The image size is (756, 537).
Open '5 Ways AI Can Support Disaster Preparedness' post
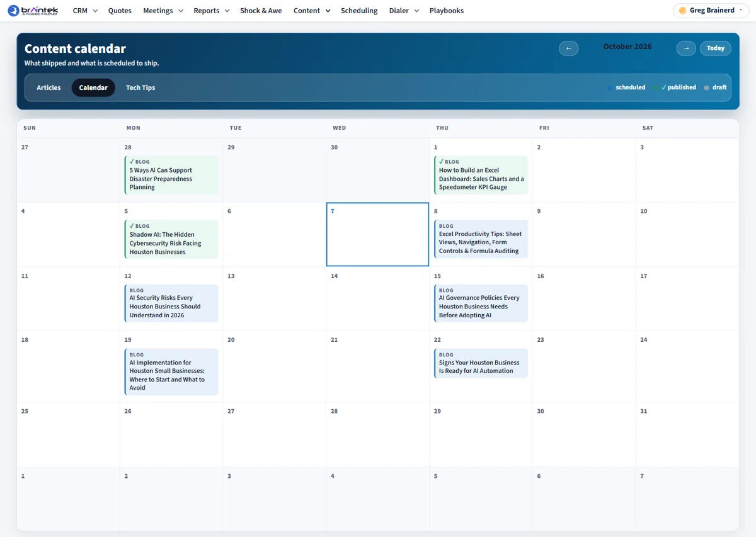coord(171,174)
